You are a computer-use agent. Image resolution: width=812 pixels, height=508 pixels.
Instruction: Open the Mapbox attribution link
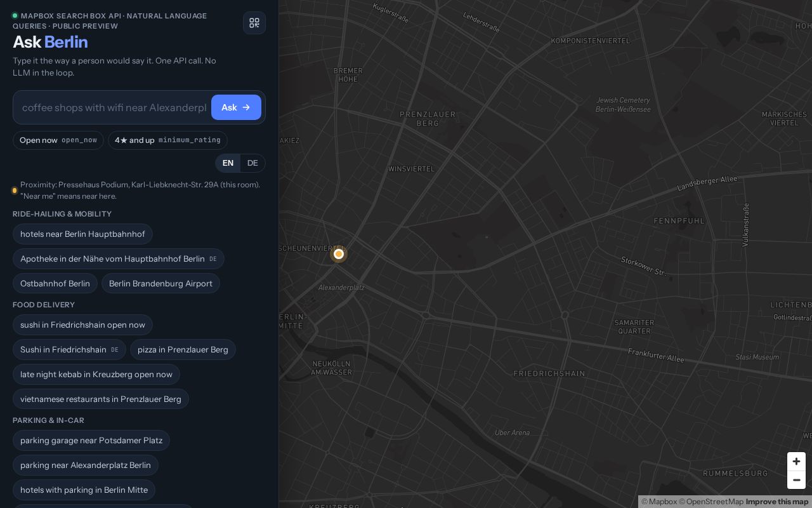[x=659, y=502]
